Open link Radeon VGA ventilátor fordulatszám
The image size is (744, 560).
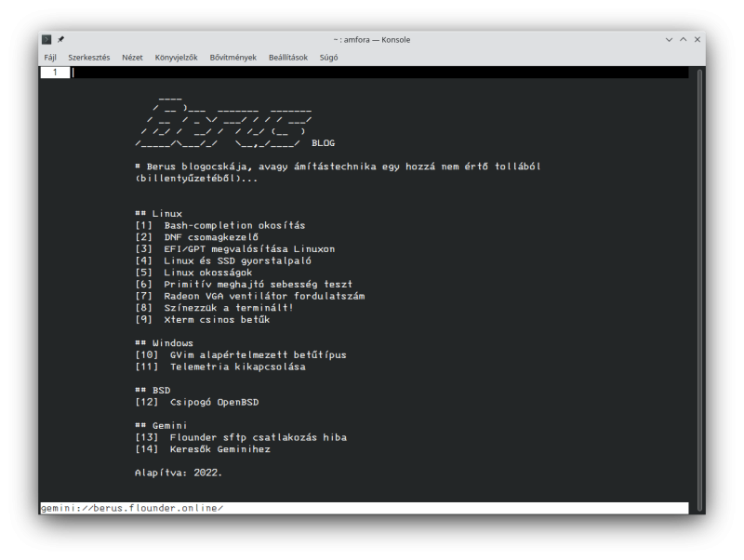tap(264, 296)
